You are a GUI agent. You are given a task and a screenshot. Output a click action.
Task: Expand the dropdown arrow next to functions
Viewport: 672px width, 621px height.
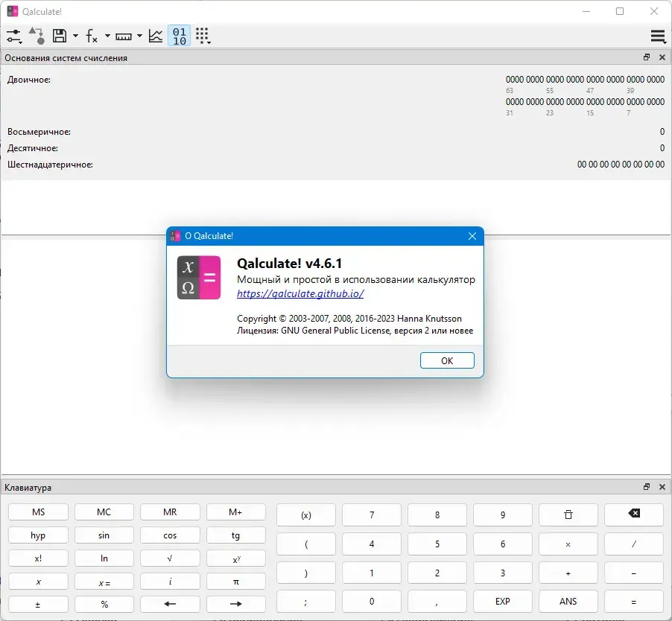pos(107,36)
